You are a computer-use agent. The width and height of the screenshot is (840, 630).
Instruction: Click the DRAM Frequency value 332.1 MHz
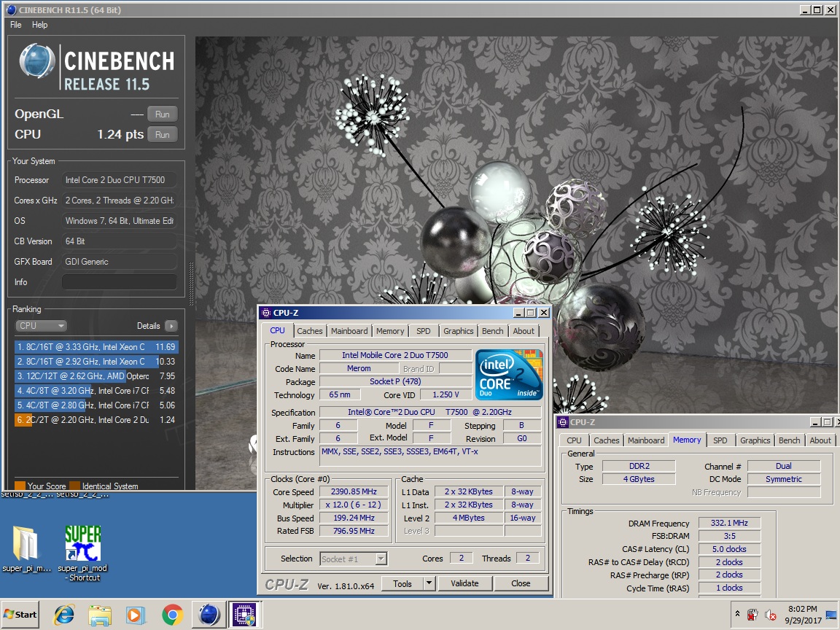(x=730, y=524)
